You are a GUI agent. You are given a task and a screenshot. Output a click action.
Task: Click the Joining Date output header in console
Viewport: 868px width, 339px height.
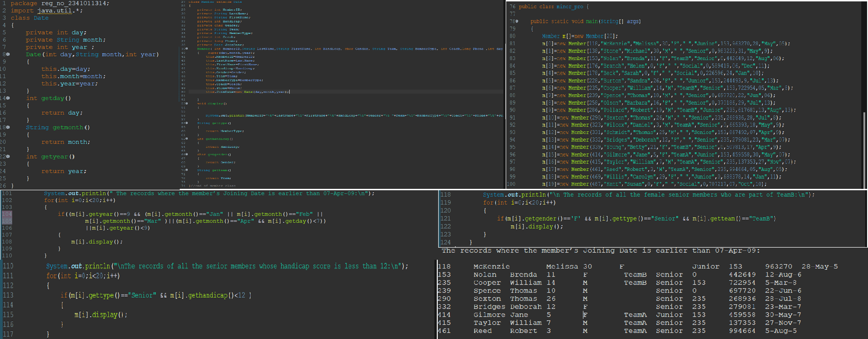601,251
